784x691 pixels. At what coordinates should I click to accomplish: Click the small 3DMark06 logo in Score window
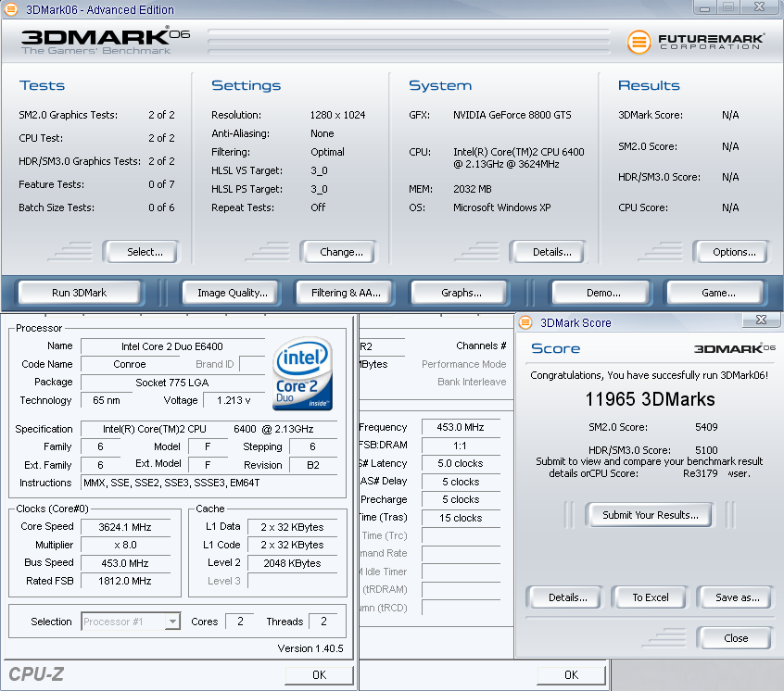click(x=735, y=348)
